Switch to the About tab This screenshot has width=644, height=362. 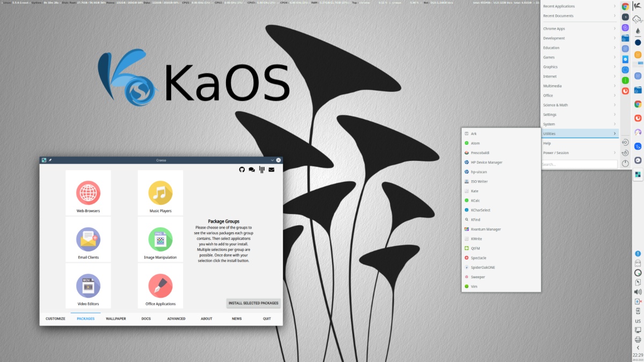207,319
